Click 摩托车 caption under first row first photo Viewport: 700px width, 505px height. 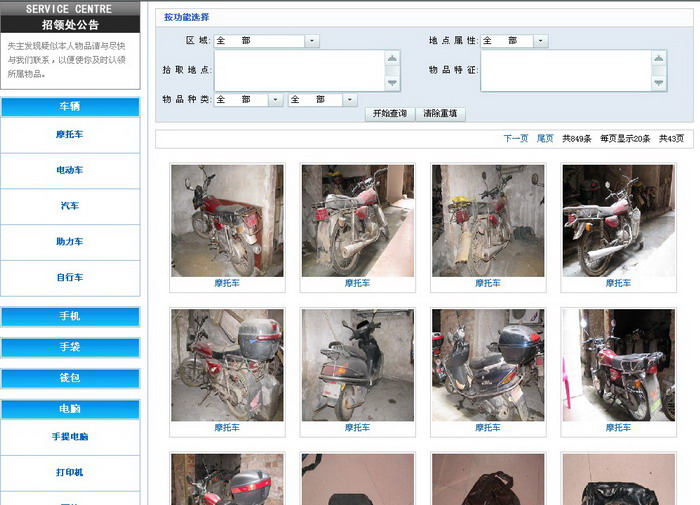coord(227,283)
